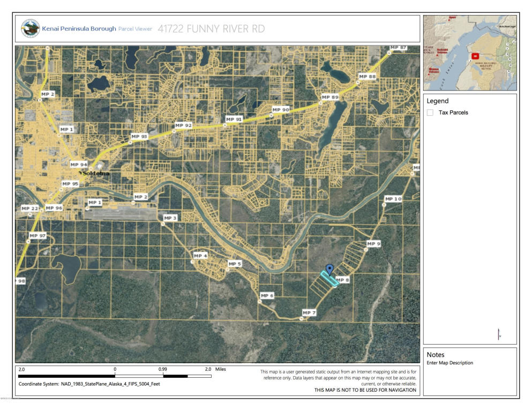Click the MP 8 mile marker label
532x411 pixels.
(342, 280)
